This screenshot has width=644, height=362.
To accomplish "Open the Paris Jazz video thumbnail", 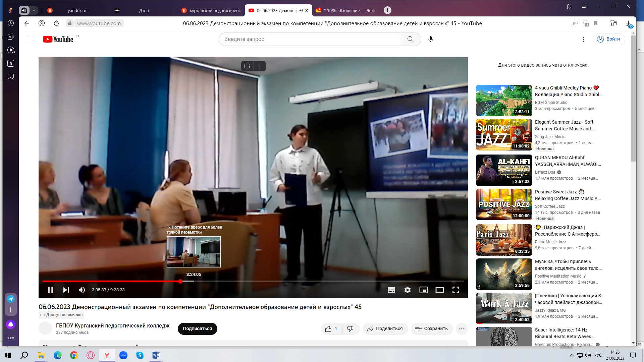I will pos(504,240).
